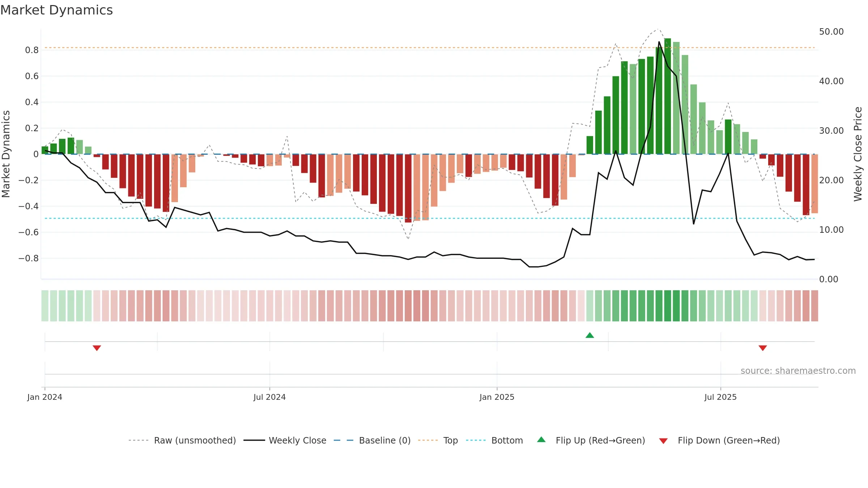The height and width of the screenshot is (488, 868).
Task: Click the tallest dark green bar at peak
Action: pyautogui.click(x=668, y=96)
